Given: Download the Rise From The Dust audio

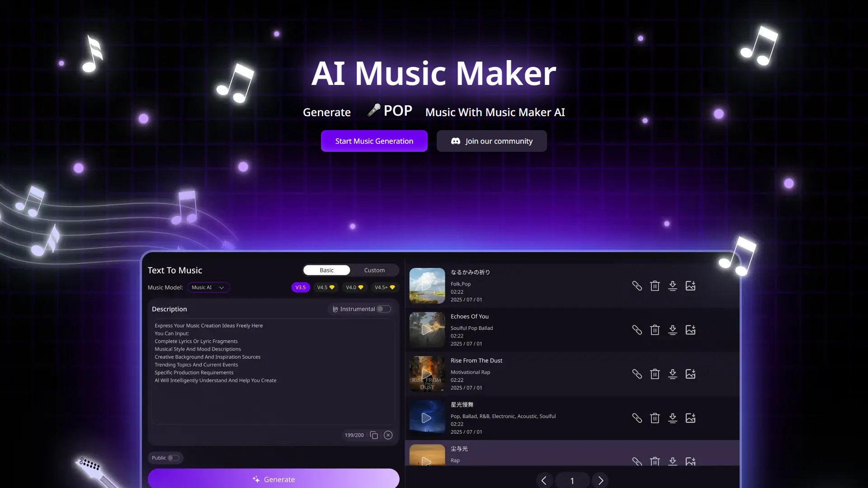Looking at the screenshot, I should point(673,374).
